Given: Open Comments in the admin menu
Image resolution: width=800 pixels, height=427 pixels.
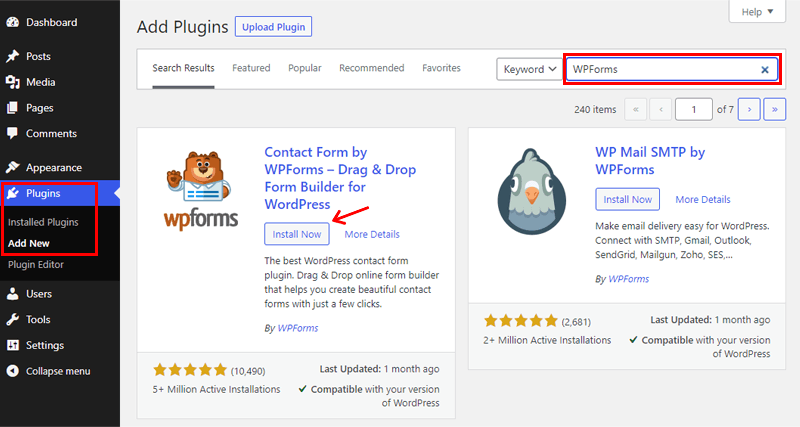Looking at the screenshot, I should point(51,134).
